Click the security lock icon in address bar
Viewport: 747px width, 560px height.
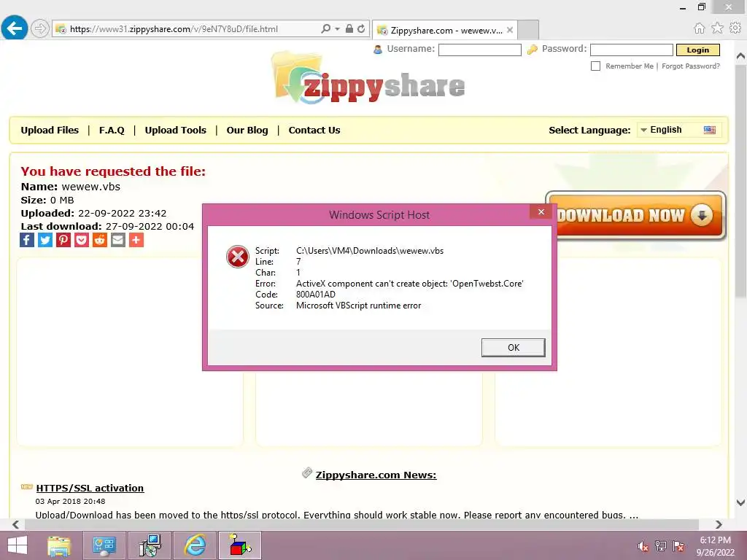(x=349, y=28)
